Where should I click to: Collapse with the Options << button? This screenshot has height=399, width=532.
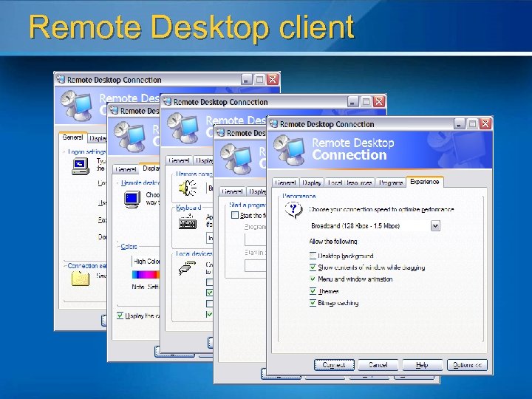(x=467, y=365)
